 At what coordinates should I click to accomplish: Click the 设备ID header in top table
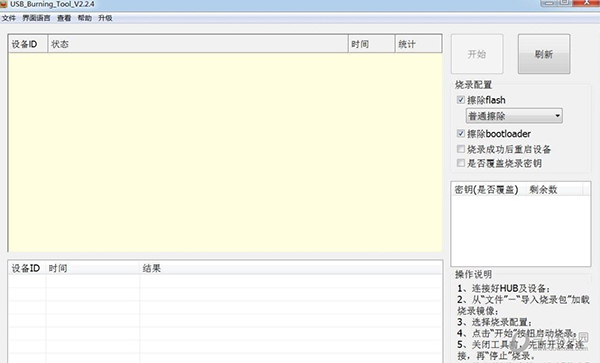click(28, 44)
